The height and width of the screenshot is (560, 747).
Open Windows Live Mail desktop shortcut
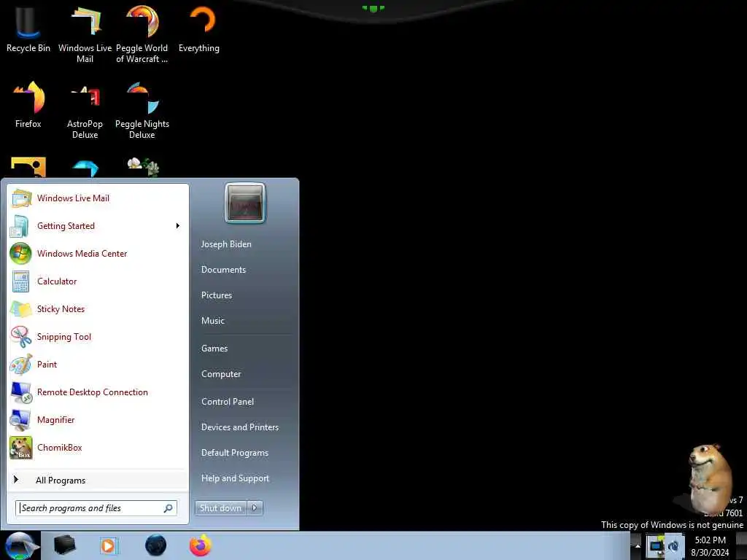click(85, 34)
